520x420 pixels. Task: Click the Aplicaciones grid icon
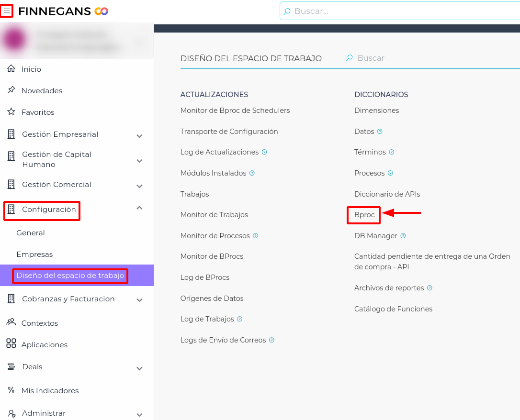click(11, 344)
